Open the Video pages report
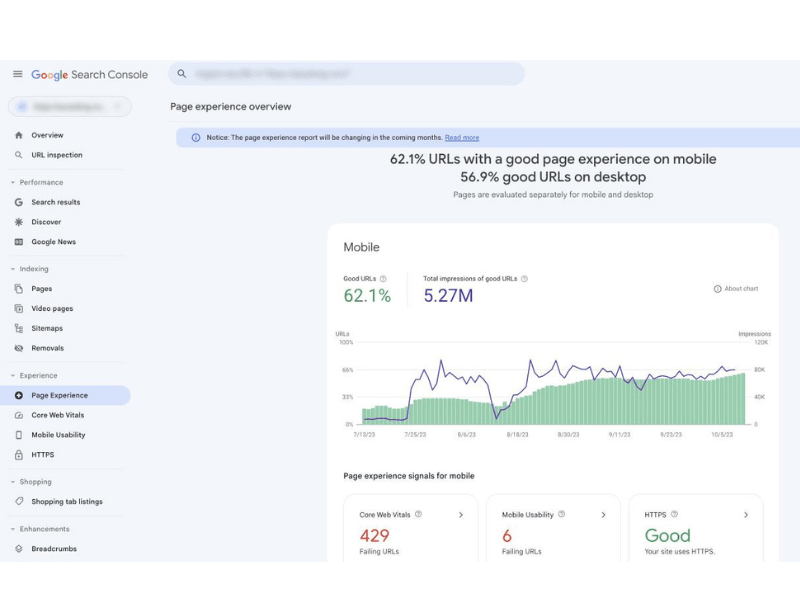 (52, 309)
